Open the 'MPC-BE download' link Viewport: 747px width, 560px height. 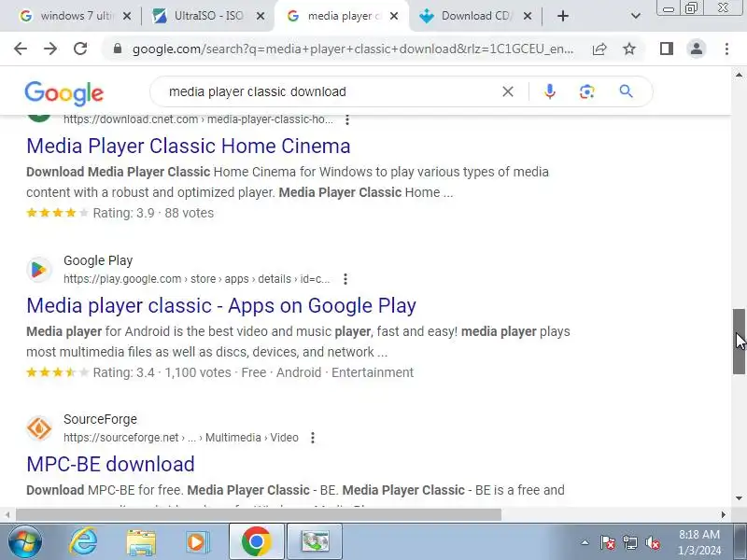click(110, 464)
